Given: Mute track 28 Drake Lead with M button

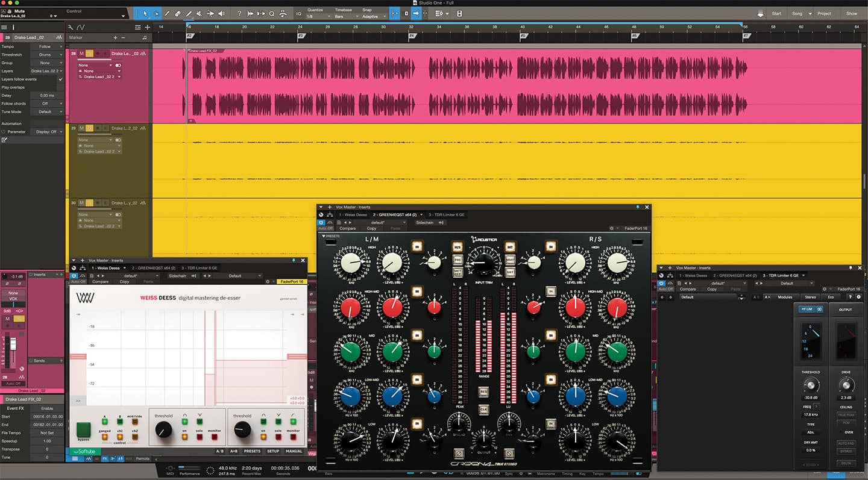Looking at the screenshot, I should [x=81, y=54].
